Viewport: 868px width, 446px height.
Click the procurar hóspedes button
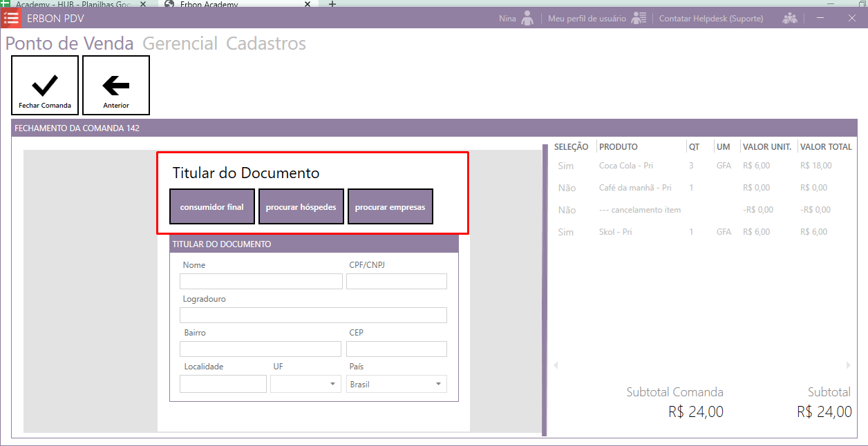(301, 206)
